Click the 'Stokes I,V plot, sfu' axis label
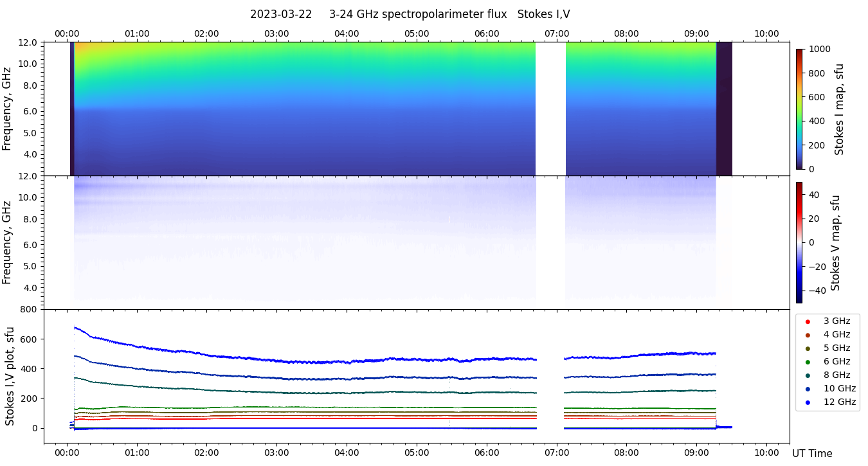This screenshot has width=868, height=466. click(x=10, y=376)
